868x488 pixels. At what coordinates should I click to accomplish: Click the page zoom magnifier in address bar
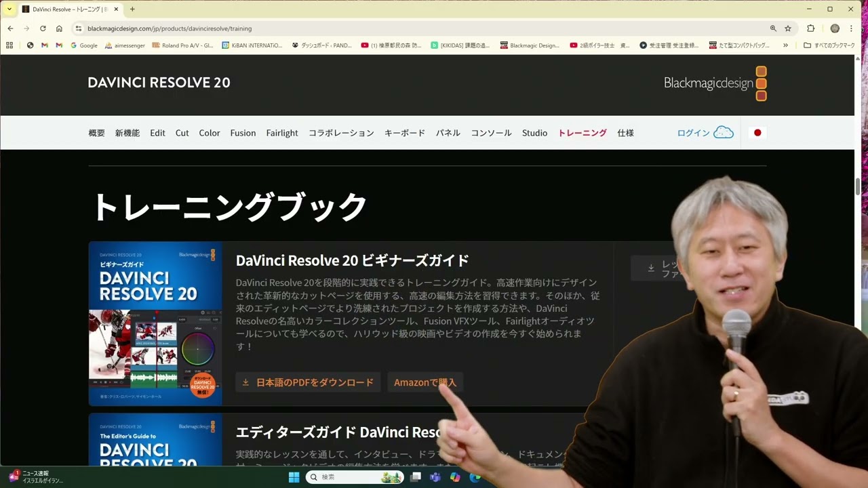click(x=773, y=28)
